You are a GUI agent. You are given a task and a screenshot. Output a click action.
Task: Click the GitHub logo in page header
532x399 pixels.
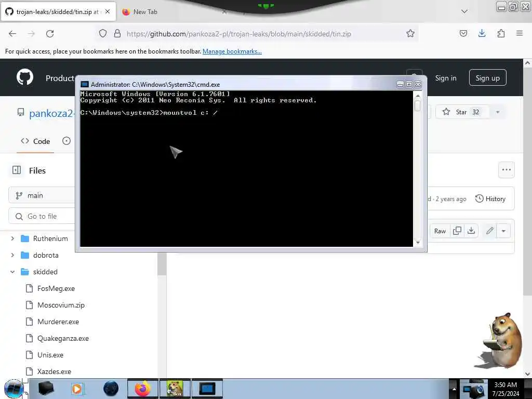25,77
